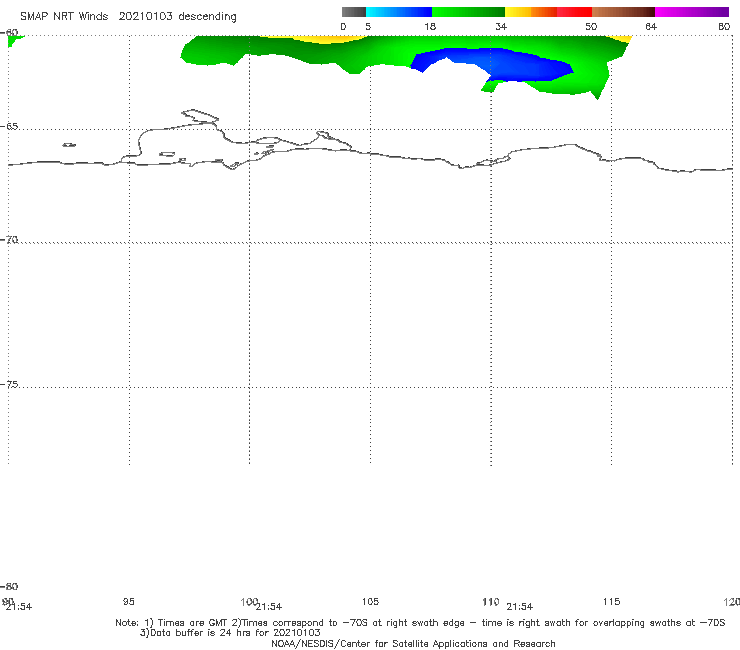Click the longitude label "110"
740x650 pixels.
490,601
